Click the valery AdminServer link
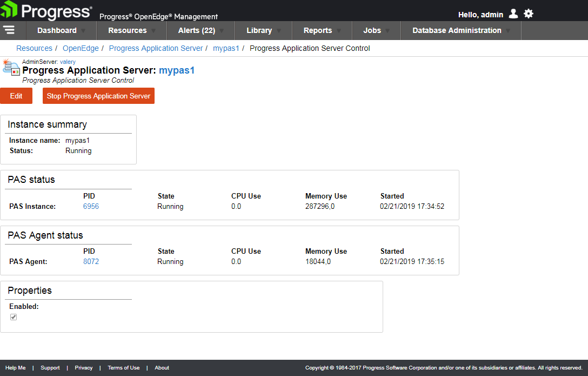Image resolution: width=588 pixels, height=376 pixels. 68,62
